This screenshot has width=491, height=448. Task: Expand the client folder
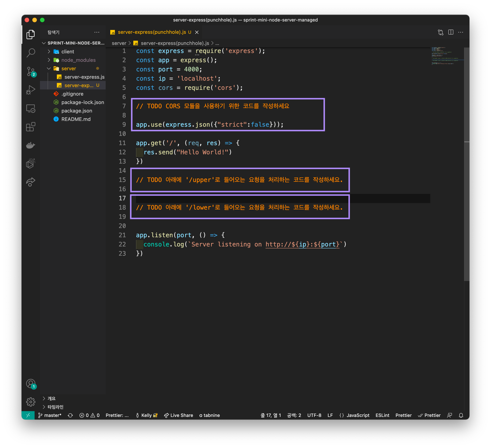[67, 52]
